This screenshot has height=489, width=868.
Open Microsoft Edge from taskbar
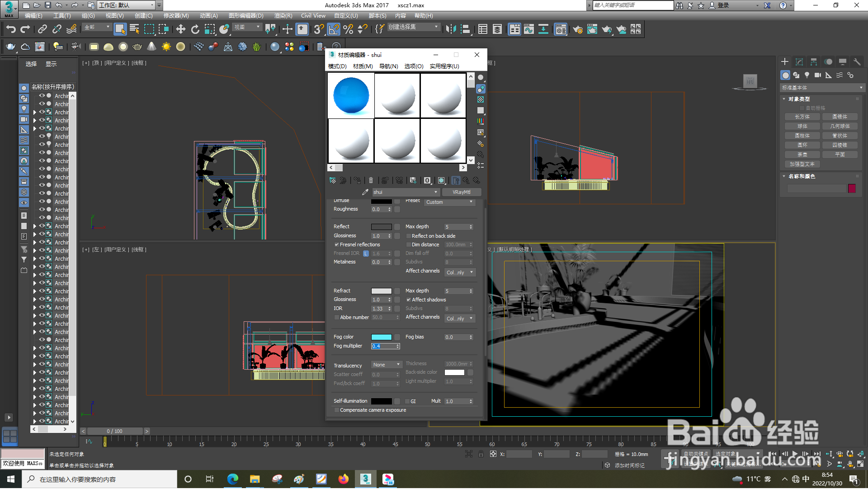pyautogui.click(x=232, y=479)
